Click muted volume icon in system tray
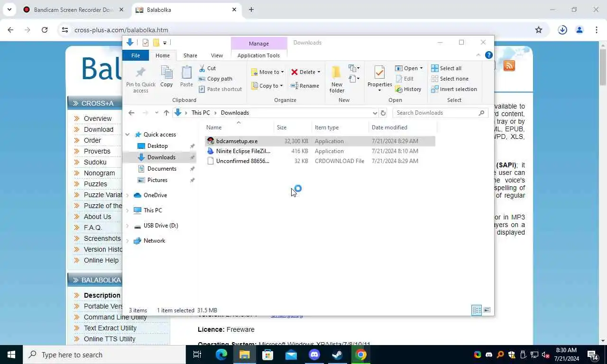 (x=545, y=355)
